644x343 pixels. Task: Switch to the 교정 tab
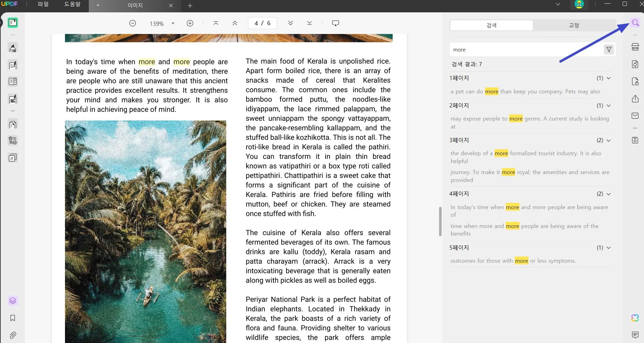coord(574,25)
